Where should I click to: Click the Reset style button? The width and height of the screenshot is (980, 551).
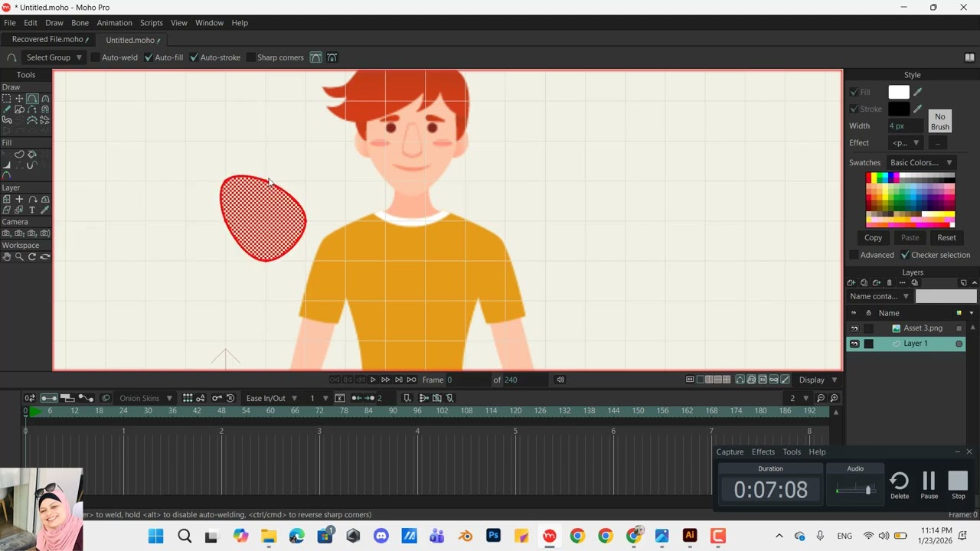(946, 237)
